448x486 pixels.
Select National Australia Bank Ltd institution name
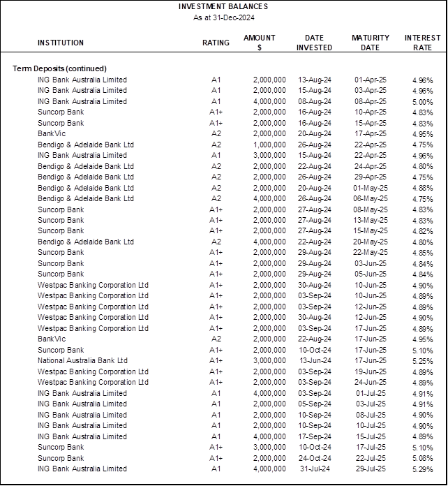(82, 361)
